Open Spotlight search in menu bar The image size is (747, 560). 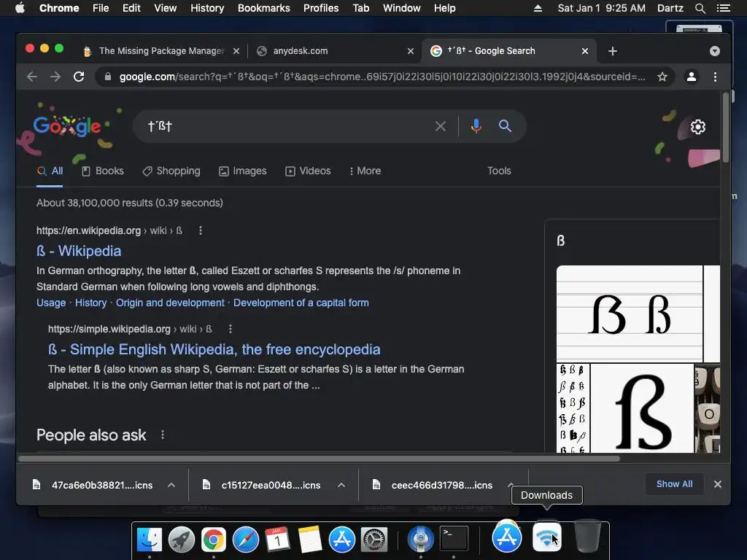click(x=700, y=8)
